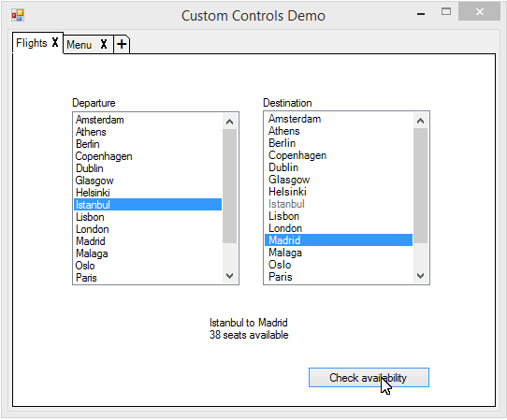Click the Destination label
Viewport: 507px width, 420px height.
pos(287,103)
